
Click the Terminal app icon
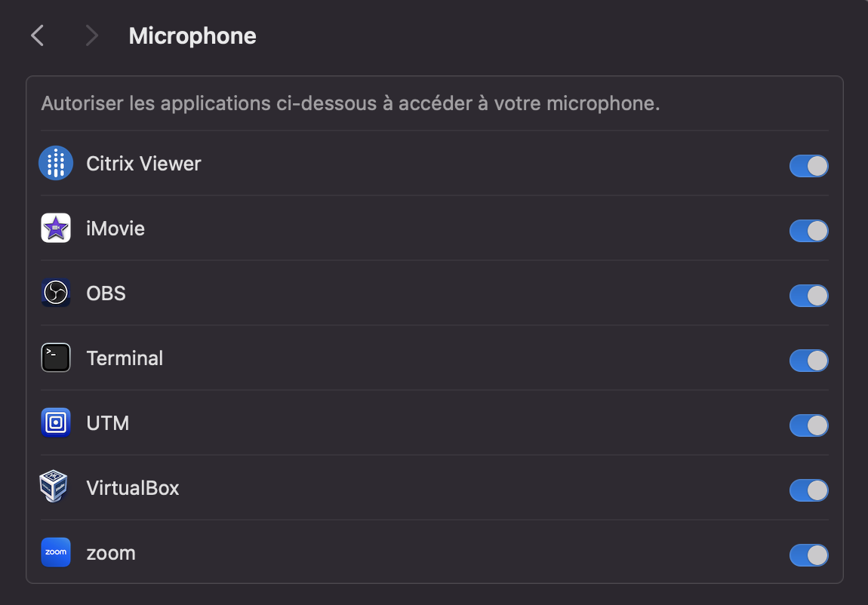pos(56,358)
